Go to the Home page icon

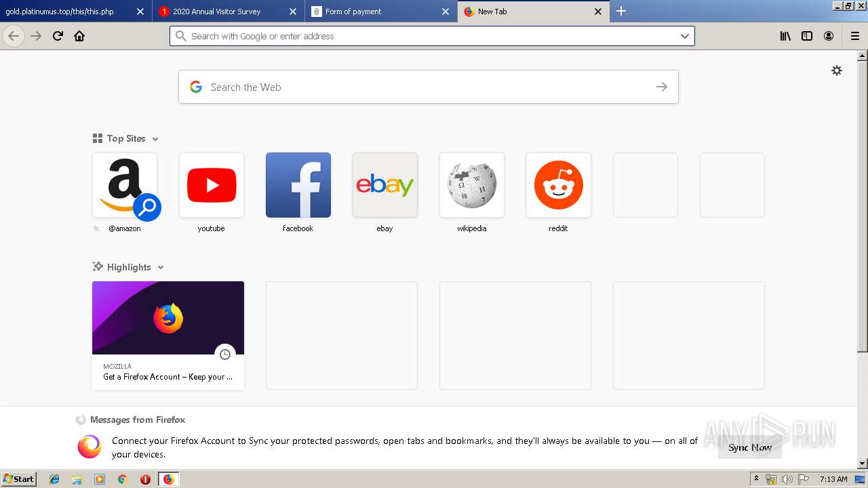(x=79, y=36)
